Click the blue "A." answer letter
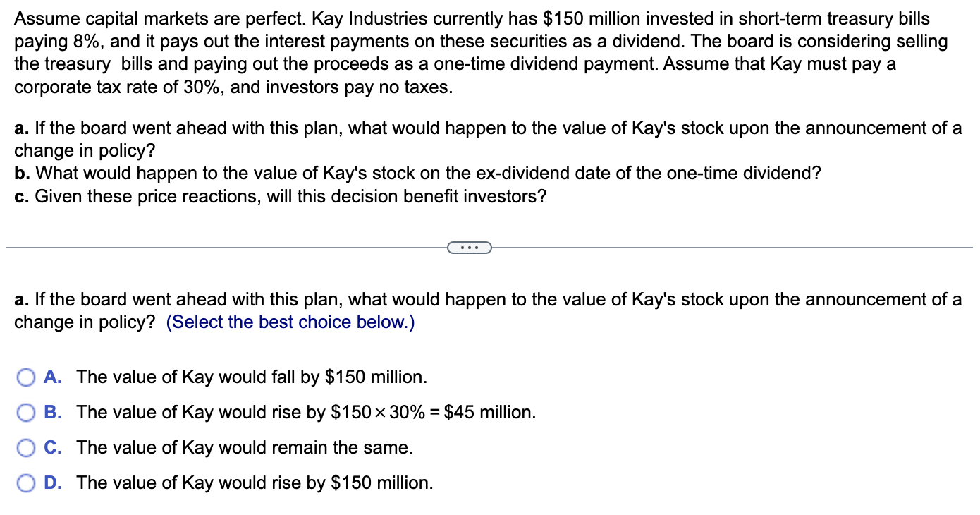The image size is (980, 515). coord(53,377)
